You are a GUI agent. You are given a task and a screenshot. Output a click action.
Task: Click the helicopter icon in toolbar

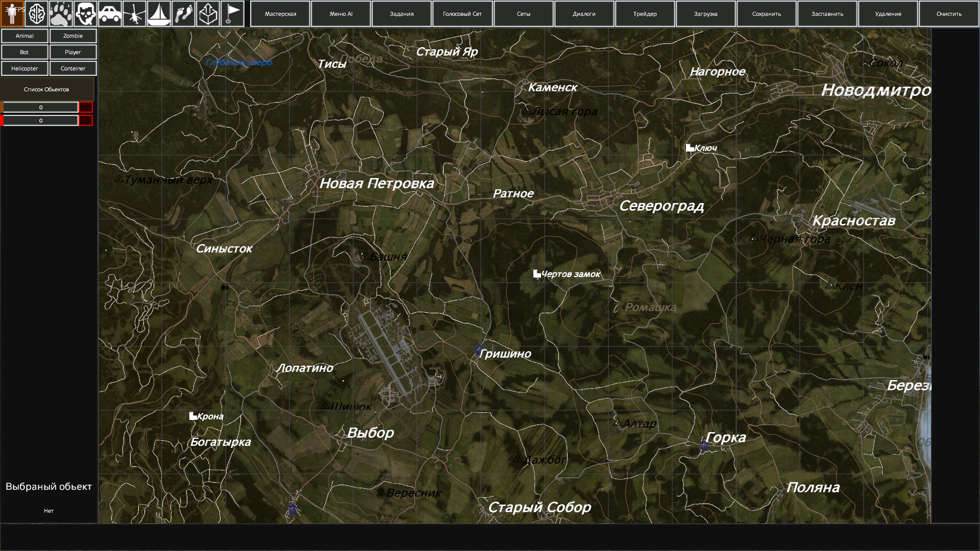(134, 14)
